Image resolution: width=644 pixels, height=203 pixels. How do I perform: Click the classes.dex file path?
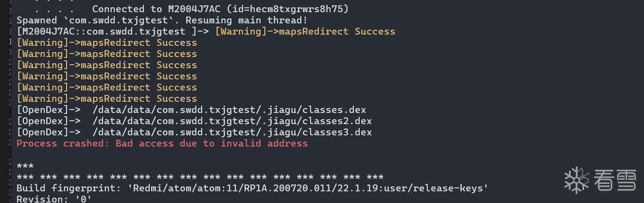[x=229, y=110]
